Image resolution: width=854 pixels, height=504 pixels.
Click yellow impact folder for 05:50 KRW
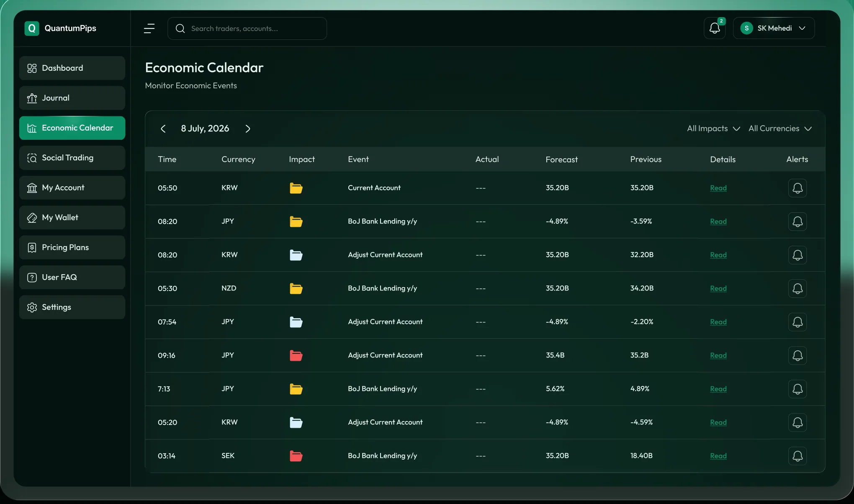(x=296, y=188)
